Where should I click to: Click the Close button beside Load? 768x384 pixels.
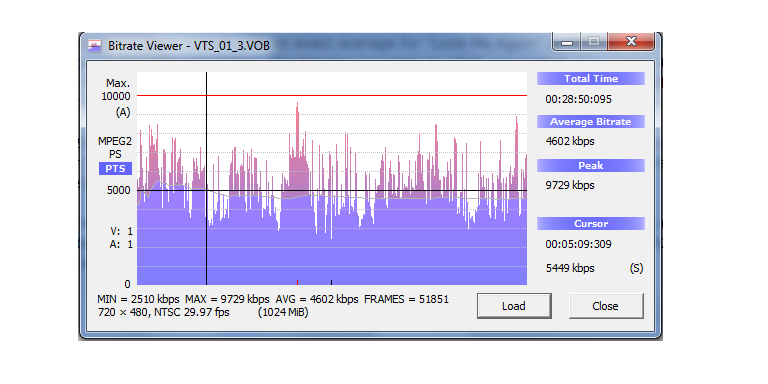(606, 306)
